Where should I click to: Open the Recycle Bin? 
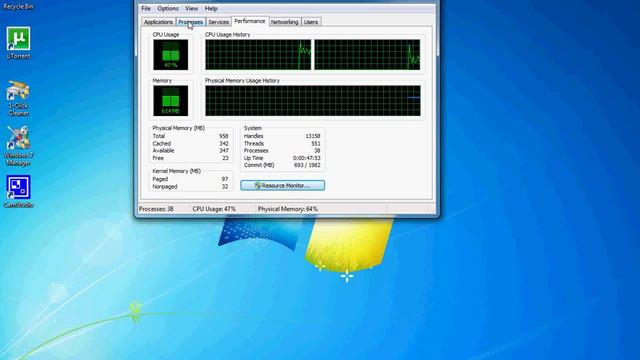[x=18, y=6]
